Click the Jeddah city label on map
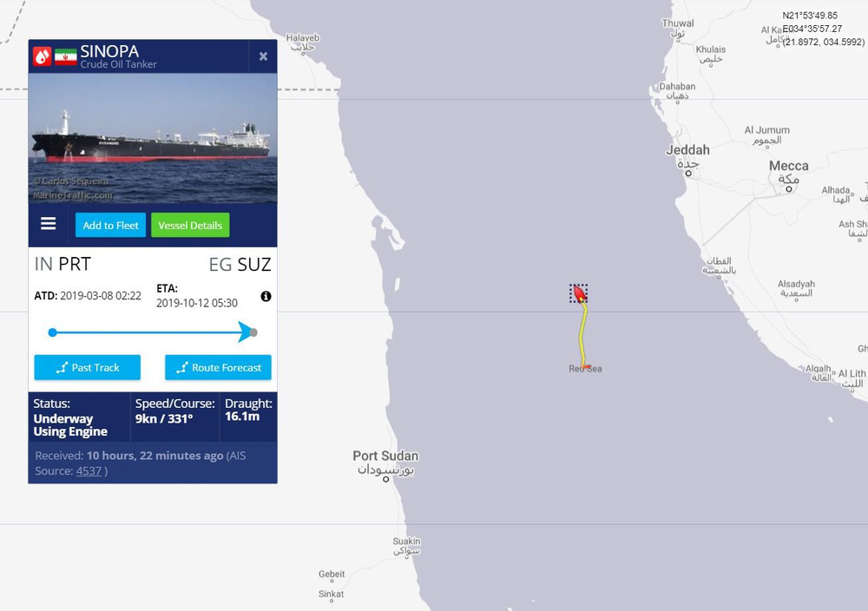This screenshot has width=868, height=611. pos(687,150)
